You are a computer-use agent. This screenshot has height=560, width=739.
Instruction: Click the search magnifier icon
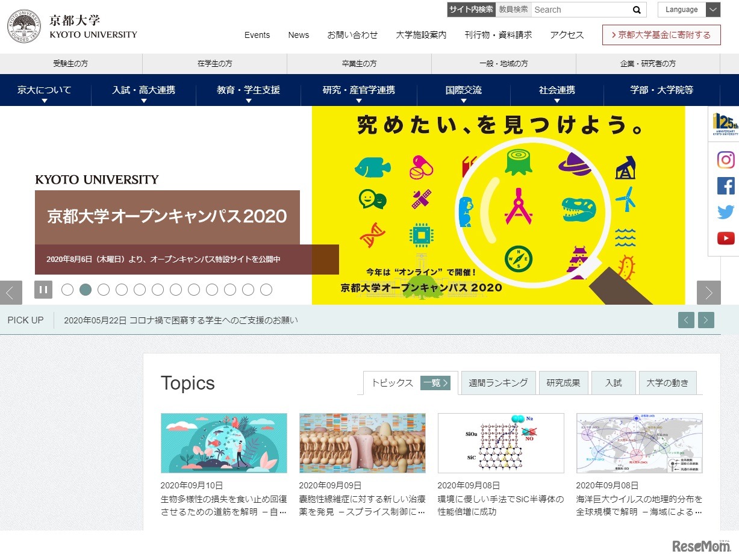(x=636, y=10)
